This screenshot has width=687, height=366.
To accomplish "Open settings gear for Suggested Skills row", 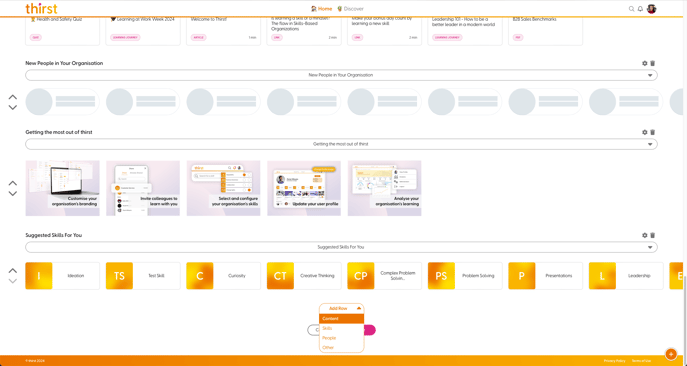I will pyautogui.click(x=645, y=235).
